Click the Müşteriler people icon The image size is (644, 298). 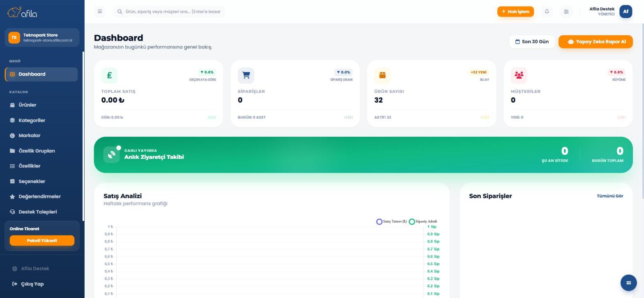click(519, 75)
